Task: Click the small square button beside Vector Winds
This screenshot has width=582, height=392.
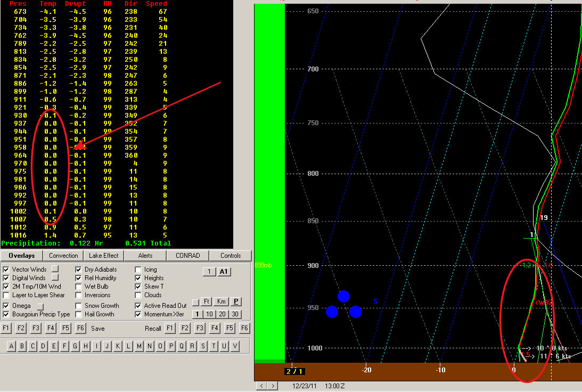Action: [55, 268]
